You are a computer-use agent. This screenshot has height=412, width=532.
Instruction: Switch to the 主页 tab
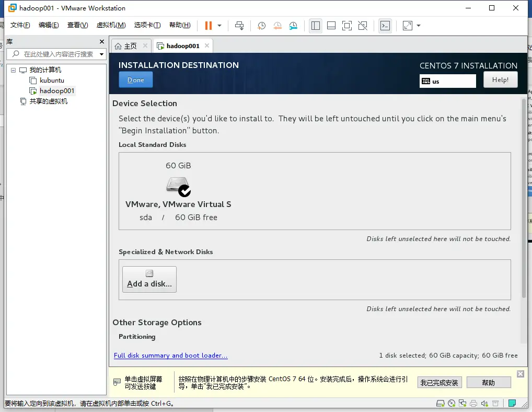pyautogui.click(x=131, y=46)
